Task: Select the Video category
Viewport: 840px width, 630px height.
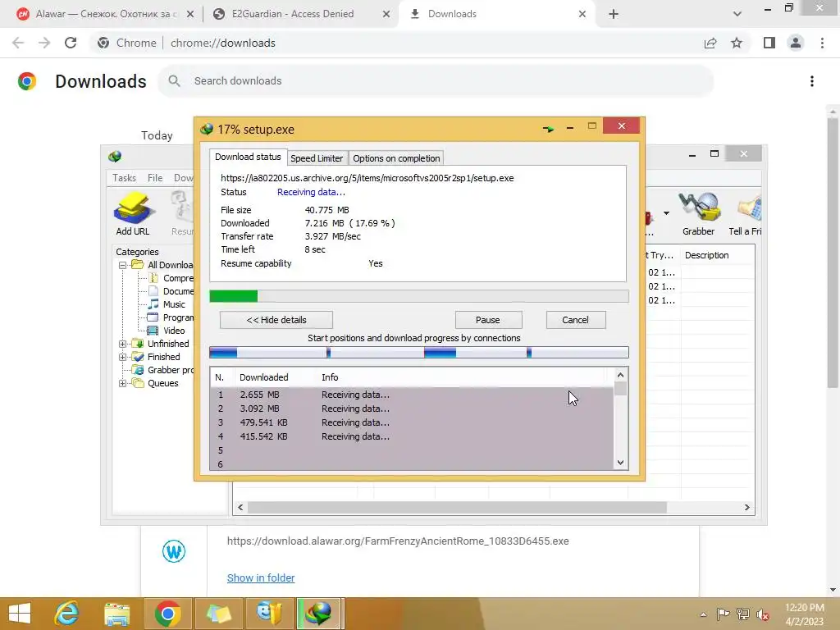Action: (x=174, y=331)
